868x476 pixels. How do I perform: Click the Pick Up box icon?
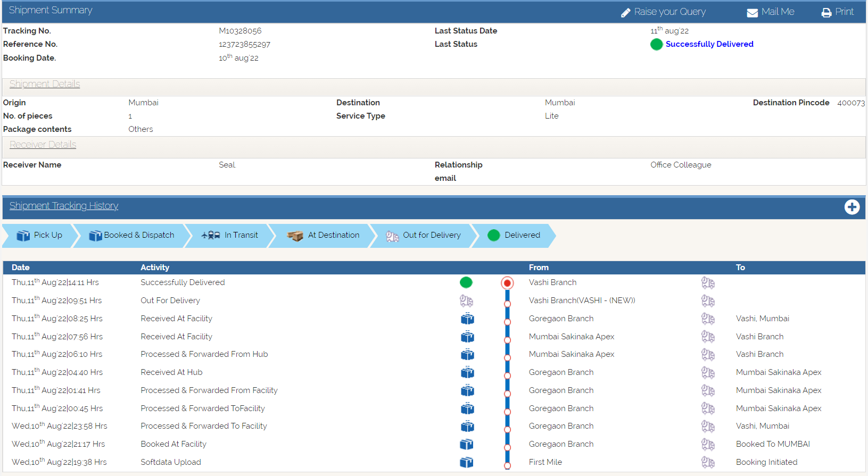pos(23,236)
